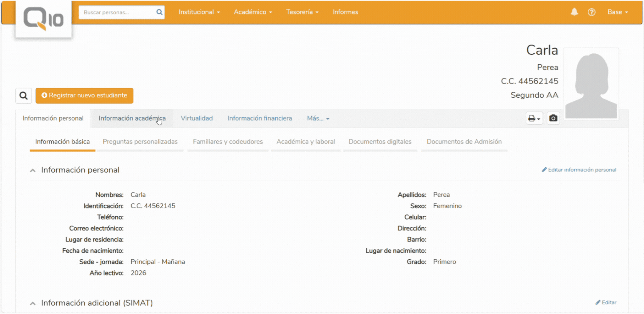This screenshot has width=644, height=314.
Task: Click Editar información personal link
Action: click(x=579, y=170)
